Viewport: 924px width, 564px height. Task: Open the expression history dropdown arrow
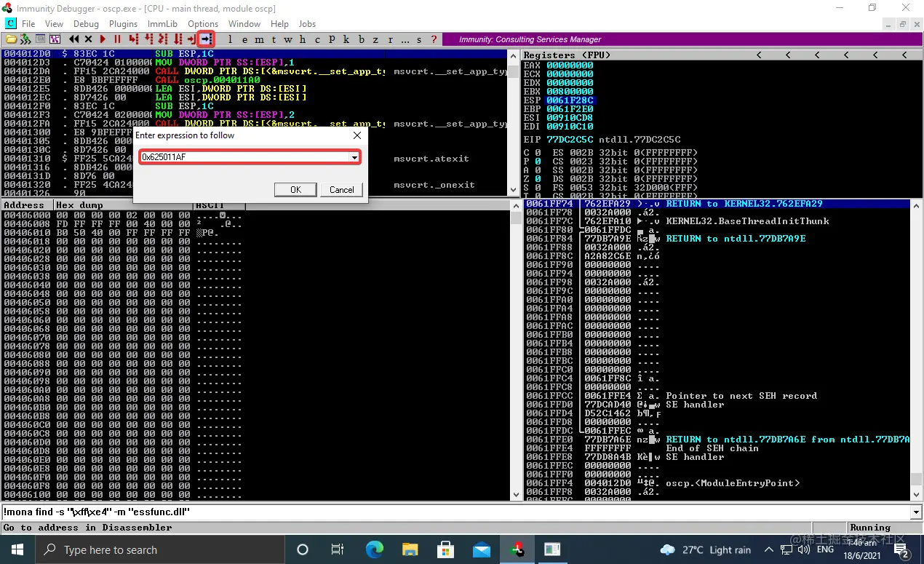pyautogui.click(x=354, y=157)
